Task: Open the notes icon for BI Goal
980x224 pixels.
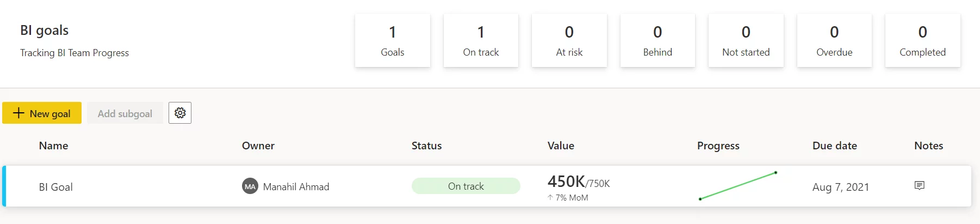Action: 920,186
